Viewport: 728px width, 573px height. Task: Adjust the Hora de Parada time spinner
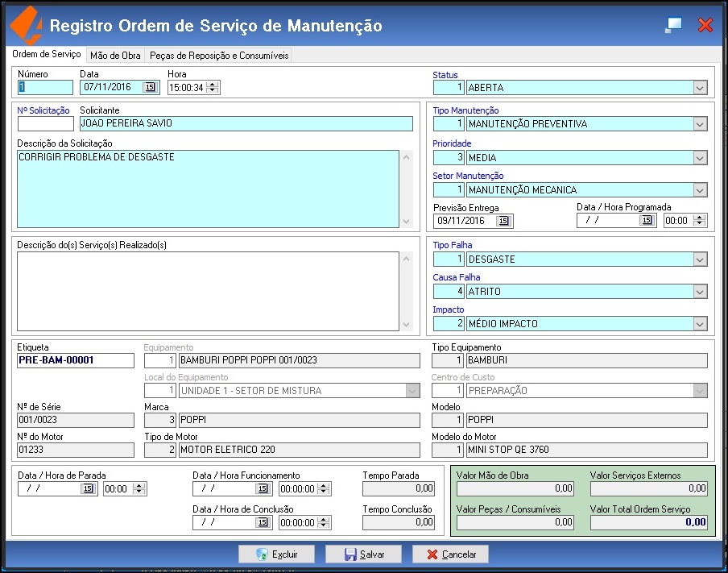139,488
